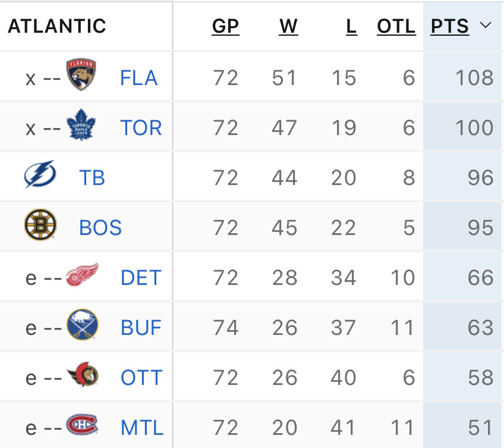504x448 pixels.
Task: Click the Toronto Maple Leafs logo
Action: point(81,126)
